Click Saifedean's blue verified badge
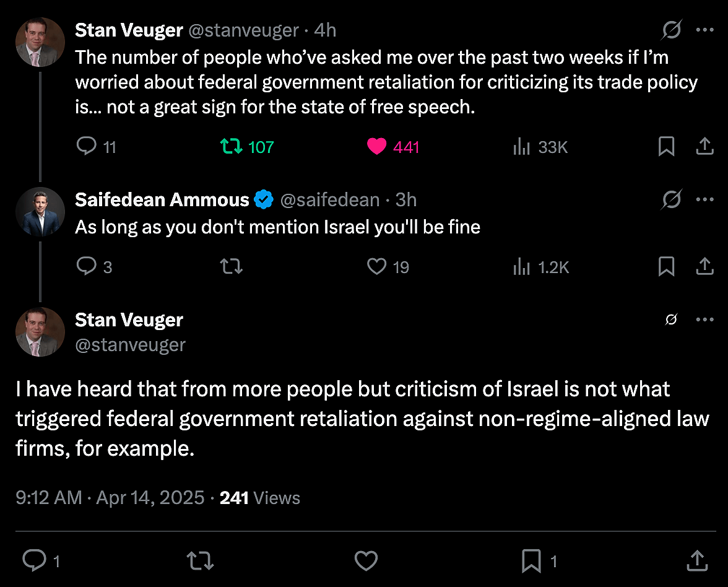 point(264,199)
